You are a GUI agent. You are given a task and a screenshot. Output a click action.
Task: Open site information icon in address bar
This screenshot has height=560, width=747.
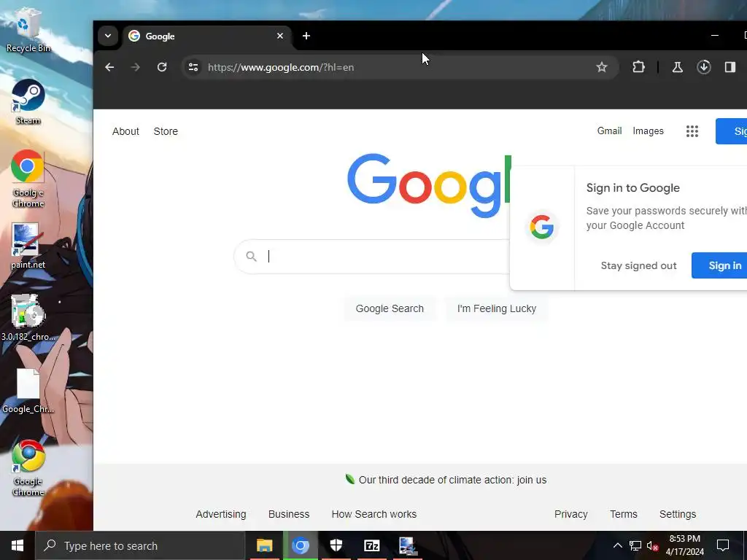pyautogui.click(x=193, y=67)
